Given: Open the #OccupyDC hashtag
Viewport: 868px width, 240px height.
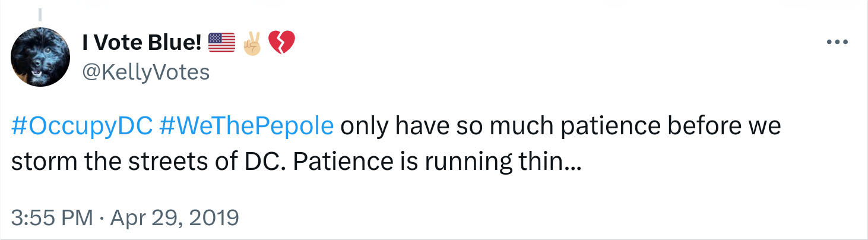Looking at the screenshot, I should (83, 128).
